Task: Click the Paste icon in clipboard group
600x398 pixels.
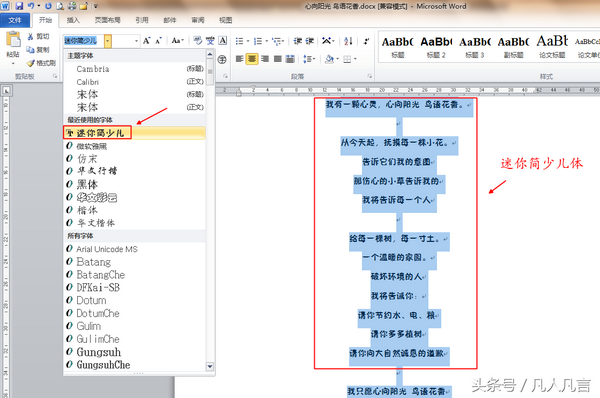Action: 13,40
